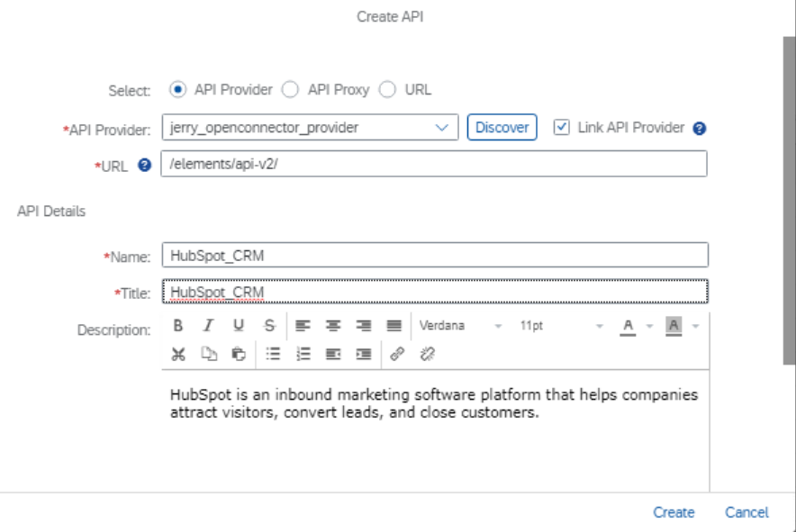
Task: Copy selected text in editor toolbar
Action: coord(209,354)
